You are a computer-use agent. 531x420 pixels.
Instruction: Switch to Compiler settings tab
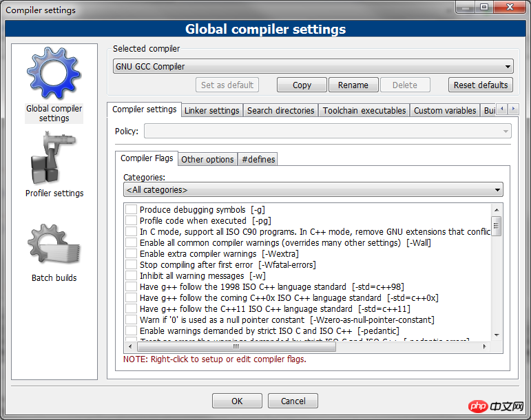pos(144,109)
